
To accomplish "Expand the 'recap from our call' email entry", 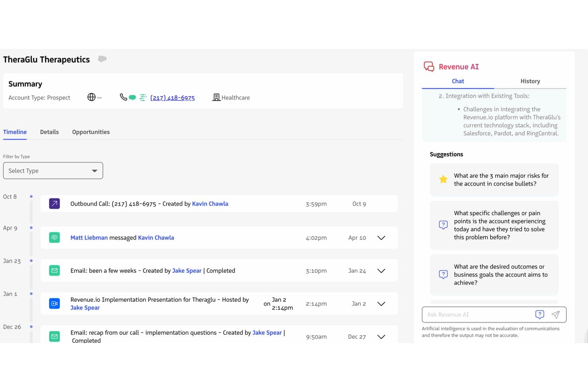I will point(381,336).
